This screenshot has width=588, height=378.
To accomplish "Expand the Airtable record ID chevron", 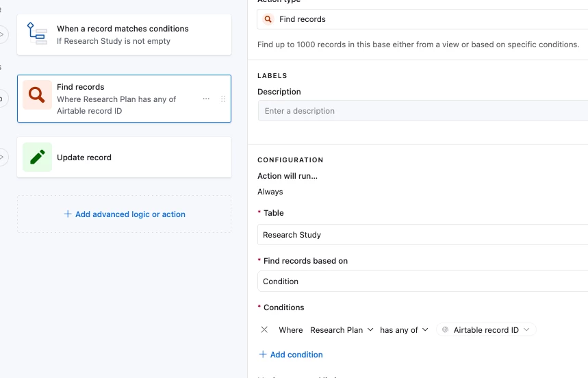I will pyautogui.click(x=526, y=330).
